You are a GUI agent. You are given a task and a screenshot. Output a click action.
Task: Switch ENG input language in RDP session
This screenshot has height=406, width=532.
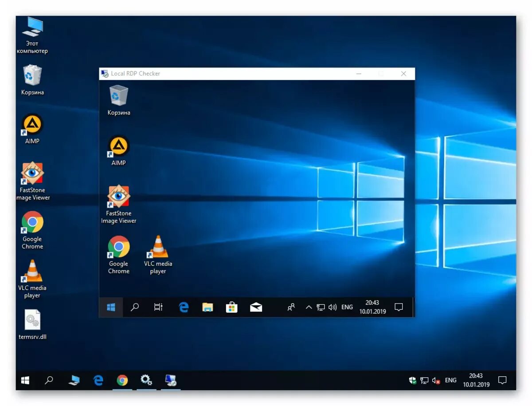coord(347,307)
